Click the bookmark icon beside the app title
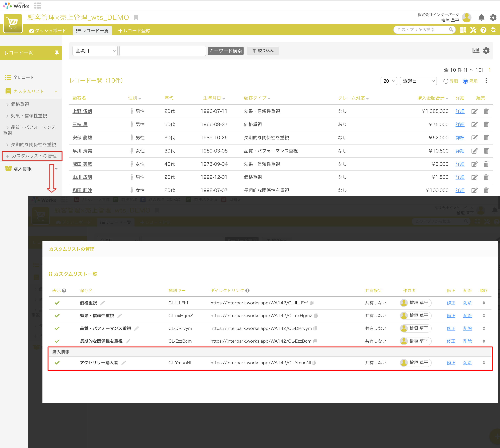The height and width of the screenshot is (448, 500). tap(136, 17)
